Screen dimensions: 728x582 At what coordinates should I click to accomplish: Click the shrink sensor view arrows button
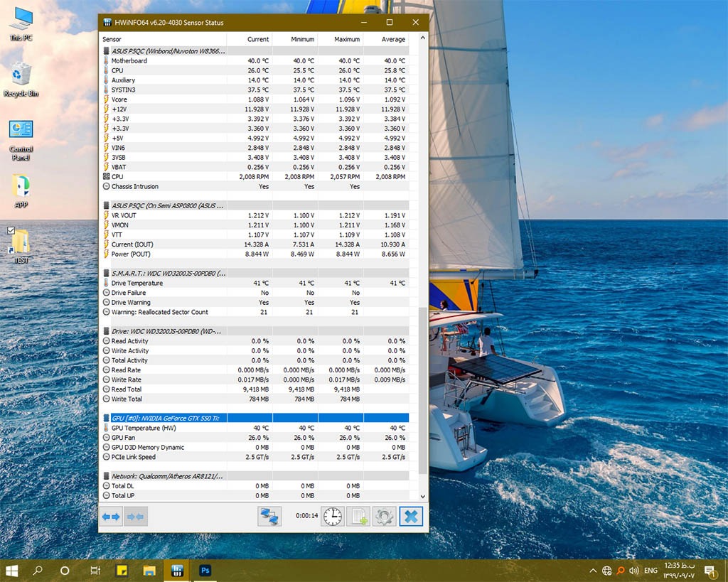click(136, 517)
